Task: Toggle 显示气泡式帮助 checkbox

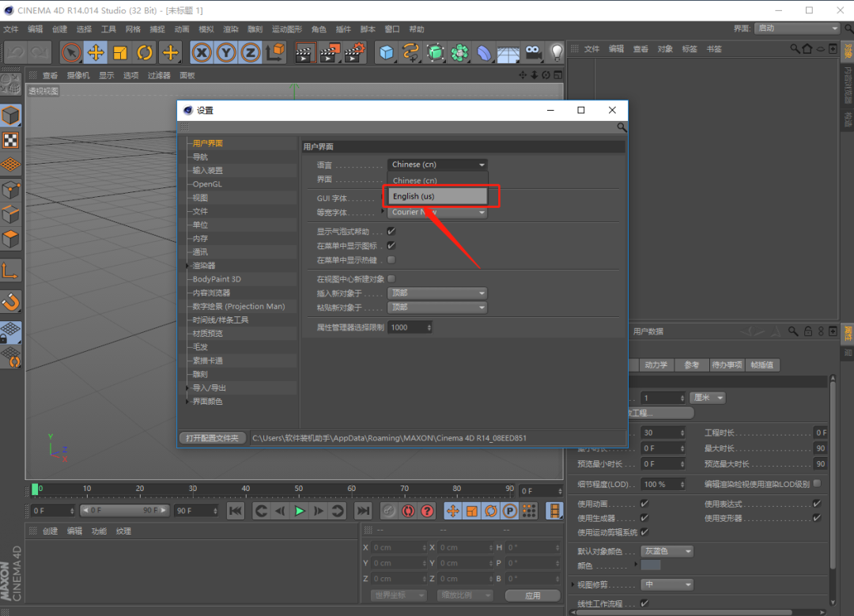Action: [x=391, y=232]
